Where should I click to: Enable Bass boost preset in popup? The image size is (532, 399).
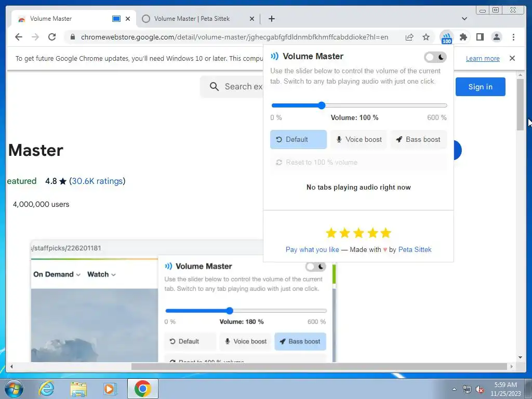click(418, 139)
